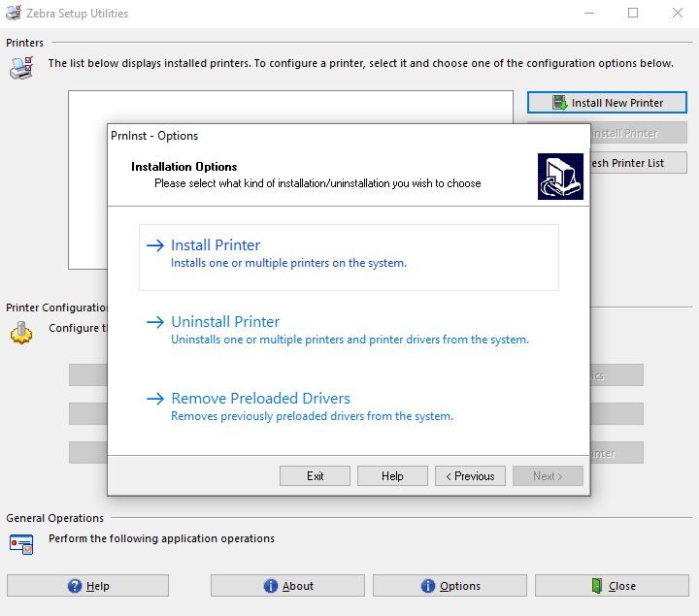Click the arrow icon beside Uninstall Printer
The height and width of the screenshot is (616, 699).
point(155,322)
